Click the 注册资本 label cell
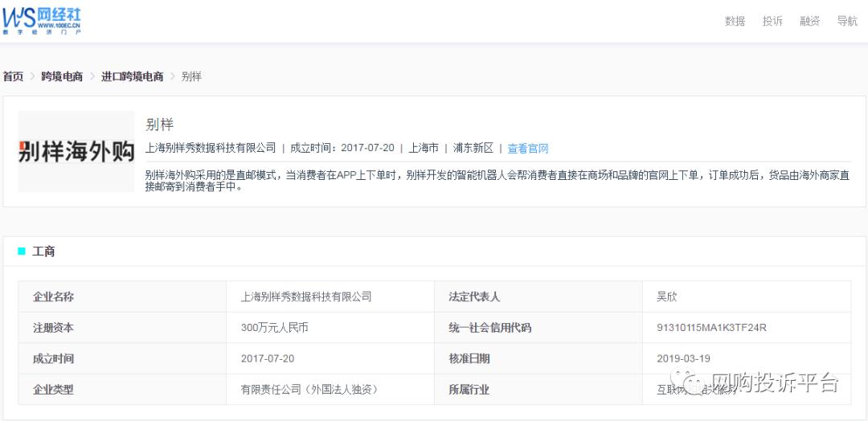Image resolution: width=868 pixels, height=421 pixels. [122, 328]
